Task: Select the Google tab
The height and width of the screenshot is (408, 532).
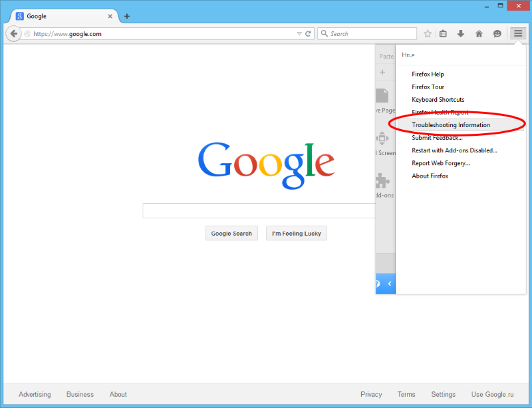Action: tap(65, 16)
